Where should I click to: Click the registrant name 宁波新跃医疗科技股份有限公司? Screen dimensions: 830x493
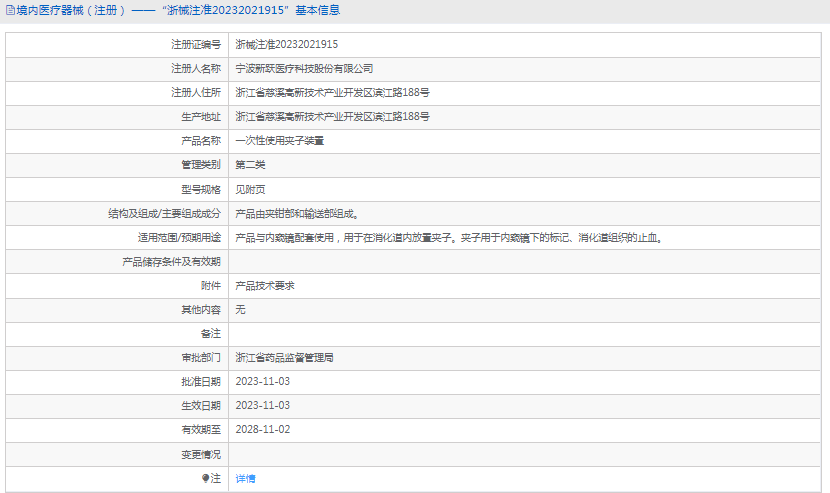tap(304, 69)
